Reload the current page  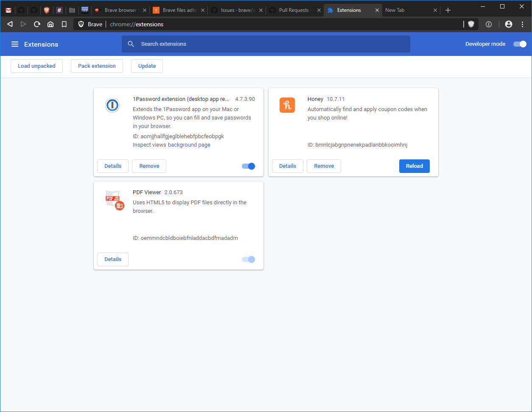[x=37, y=24]
